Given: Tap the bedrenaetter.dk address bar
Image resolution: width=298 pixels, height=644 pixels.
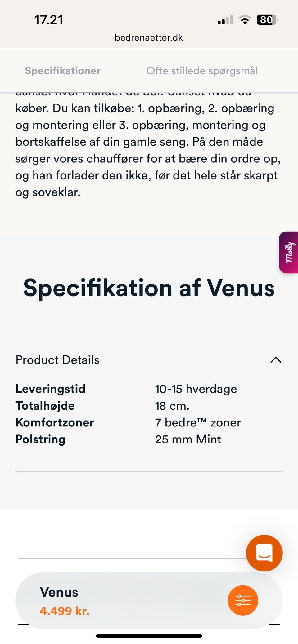Looking at the screenshot, I should 149,37.
